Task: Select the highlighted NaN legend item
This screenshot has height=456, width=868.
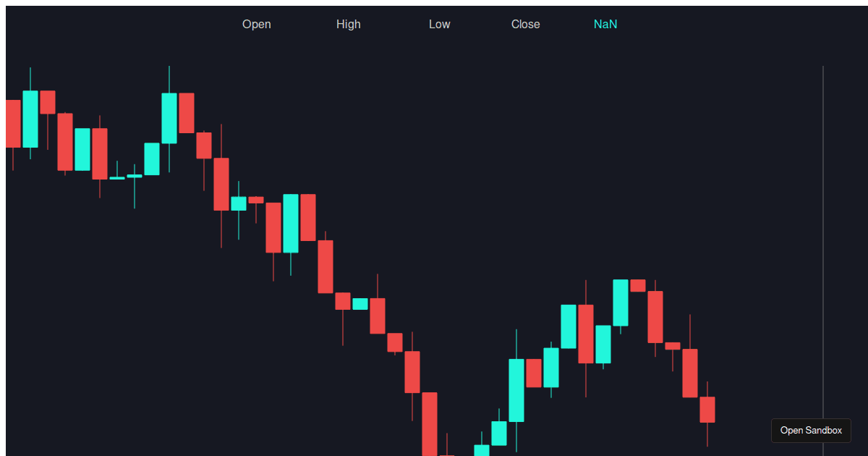Action: pos(605,24)
